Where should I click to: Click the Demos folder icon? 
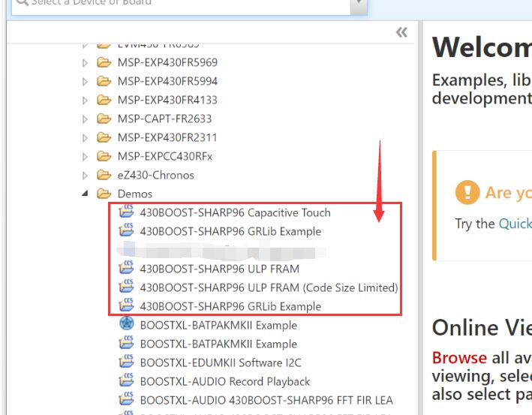pos(104,194)
